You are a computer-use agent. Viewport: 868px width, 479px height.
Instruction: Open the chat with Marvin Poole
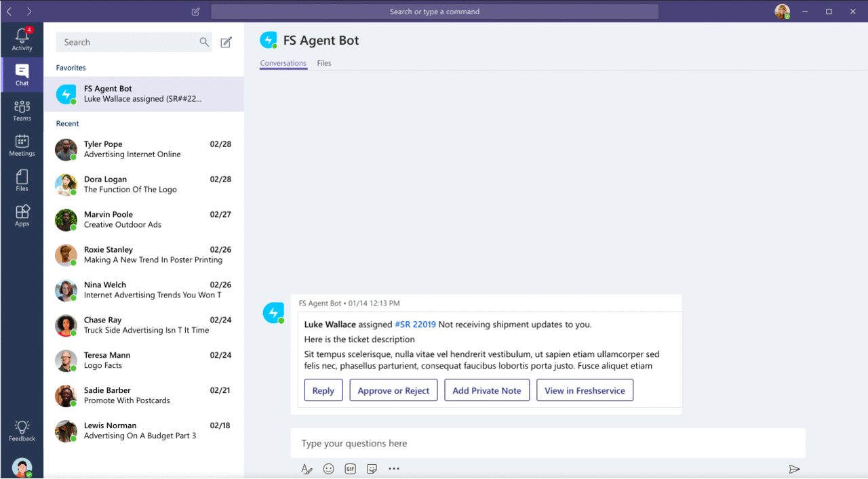pyautogui.click(x=144, y=220)
